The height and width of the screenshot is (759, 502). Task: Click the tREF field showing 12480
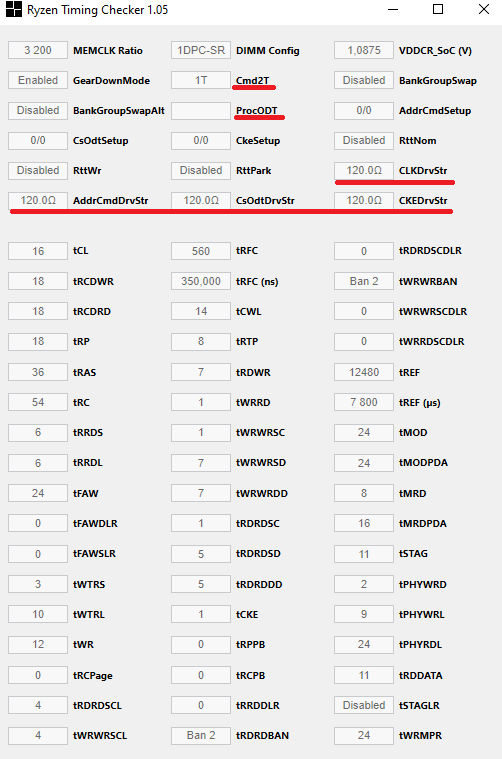pos(364,372)
